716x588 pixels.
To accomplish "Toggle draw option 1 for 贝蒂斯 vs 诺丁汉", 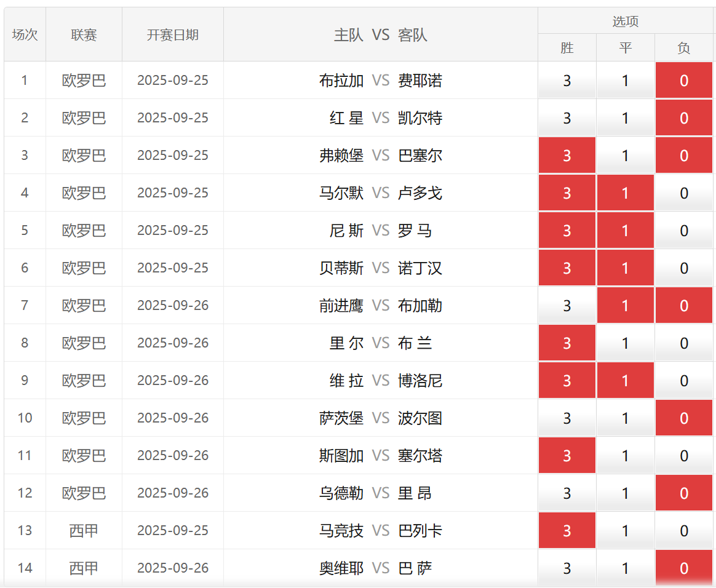I will pyautogui.click(x=625, y=268).
